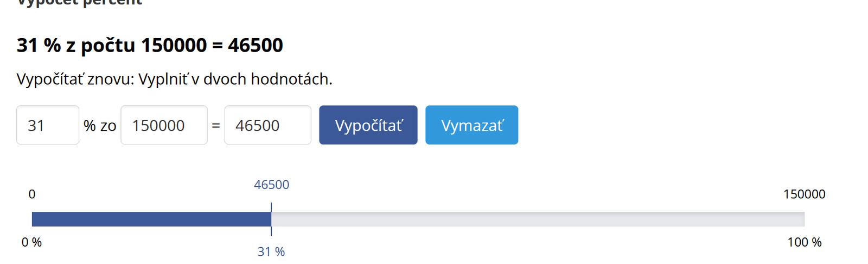This screenshot has height=264, width=868.
Task: Click the "% zo" label between the inputs
Action: pyautogui.click(x=100, y=126)
